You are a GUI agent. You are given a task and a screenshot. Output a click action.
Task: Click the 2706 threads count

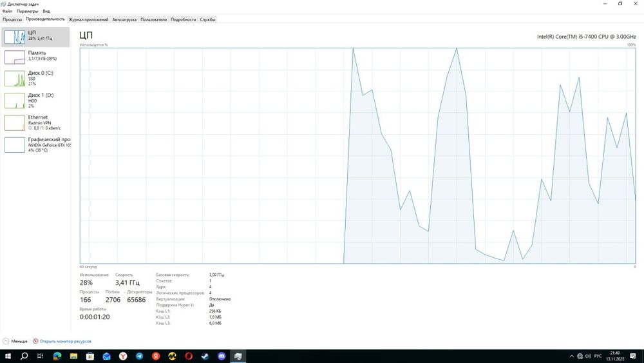(x=113, y=300)
